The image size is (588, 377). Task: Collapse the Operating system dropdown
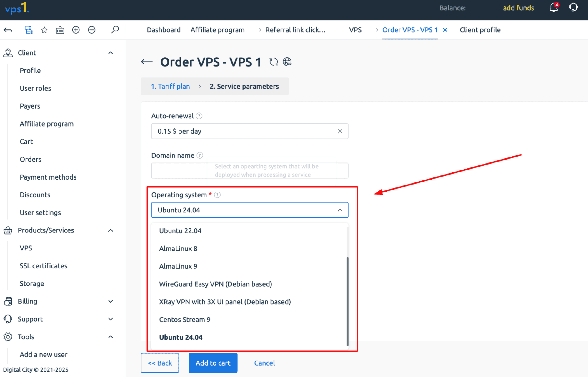(x=340, y=210)
